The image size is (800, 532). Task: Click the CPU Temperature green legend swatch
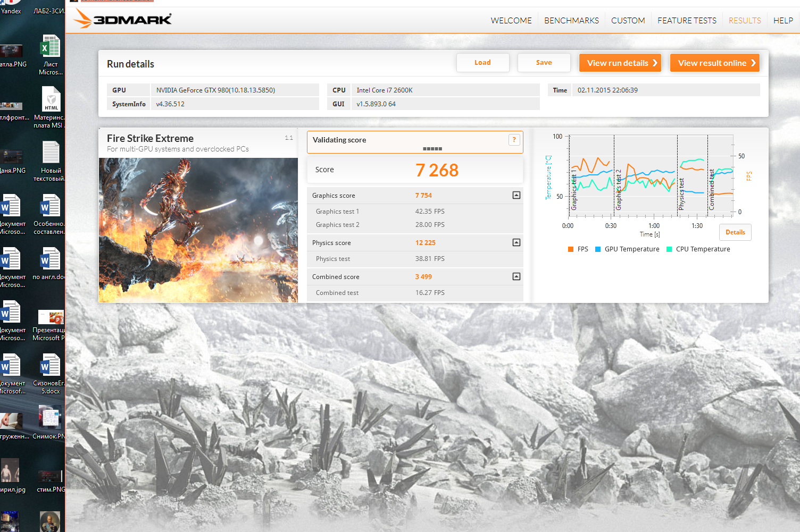(x=669, y=249)
